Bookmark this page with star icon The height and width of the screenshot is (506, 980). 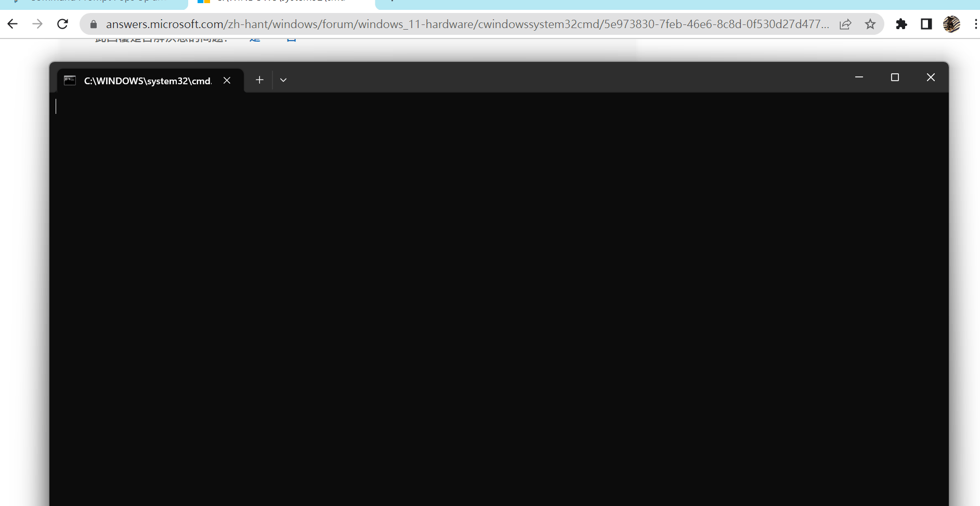(870, 24)
